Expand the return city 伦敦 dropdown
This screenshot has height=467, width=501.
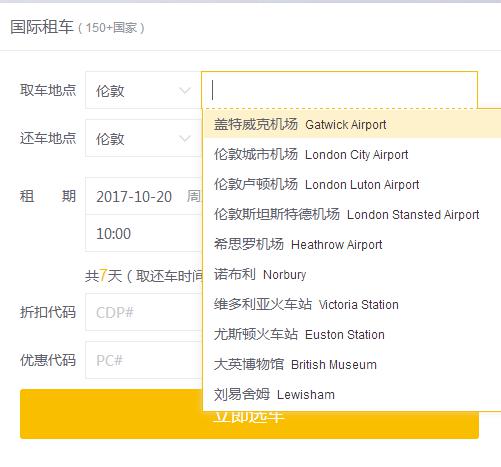(x=143, y=138)
